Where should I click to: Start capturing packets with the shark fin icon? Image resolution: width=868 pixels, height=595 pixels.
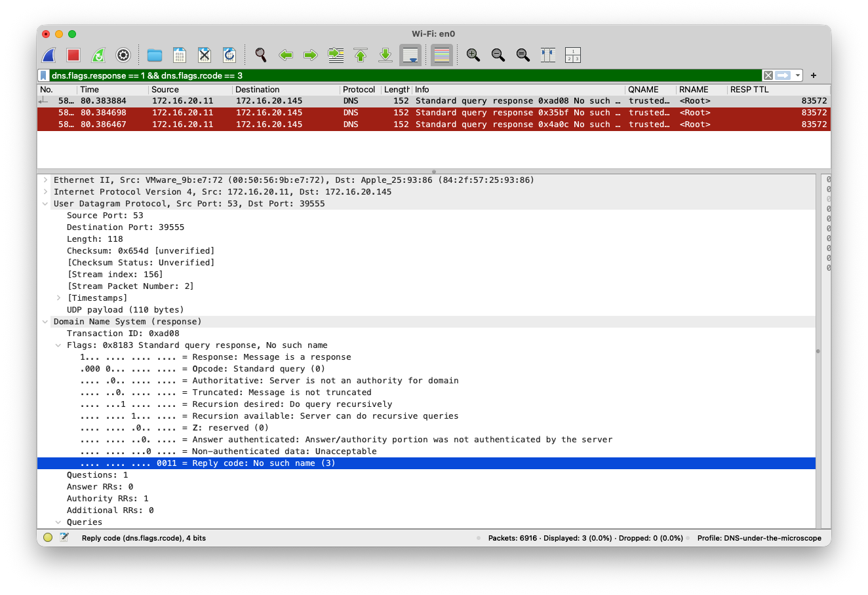[49, 55]
